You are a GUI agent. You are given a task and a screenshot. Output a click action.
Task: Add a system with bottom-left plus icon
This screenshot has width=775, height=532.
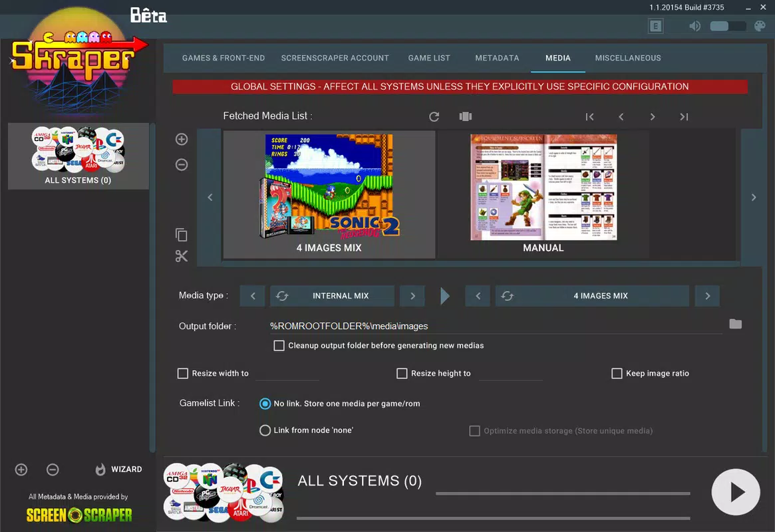pos(21,469)
